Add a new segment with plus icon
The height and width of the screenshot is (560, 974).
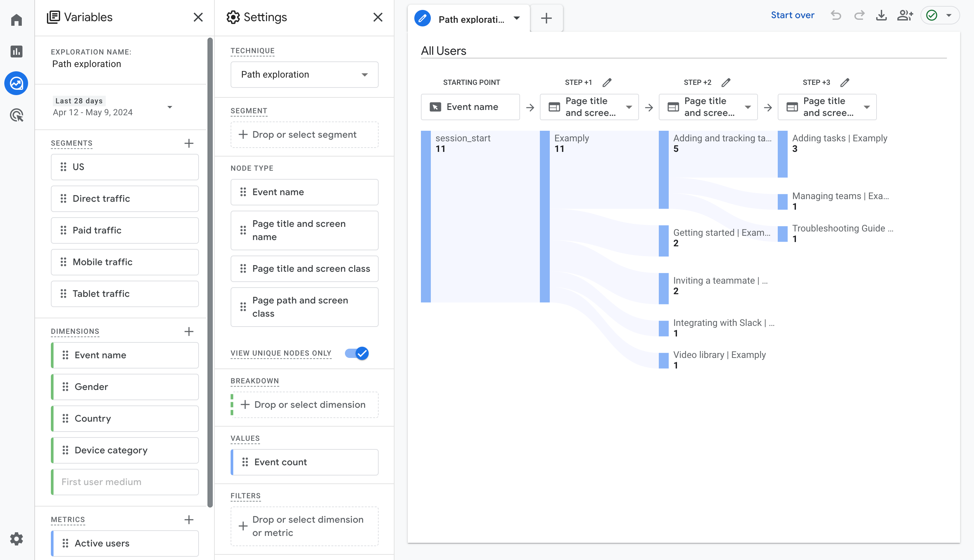pos(189,143)
